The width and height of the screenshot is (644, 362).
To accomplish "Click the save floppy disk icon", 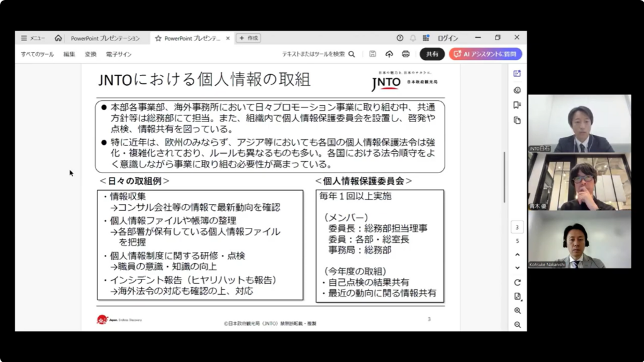I will pyautogui.click(x=373, y=54).
